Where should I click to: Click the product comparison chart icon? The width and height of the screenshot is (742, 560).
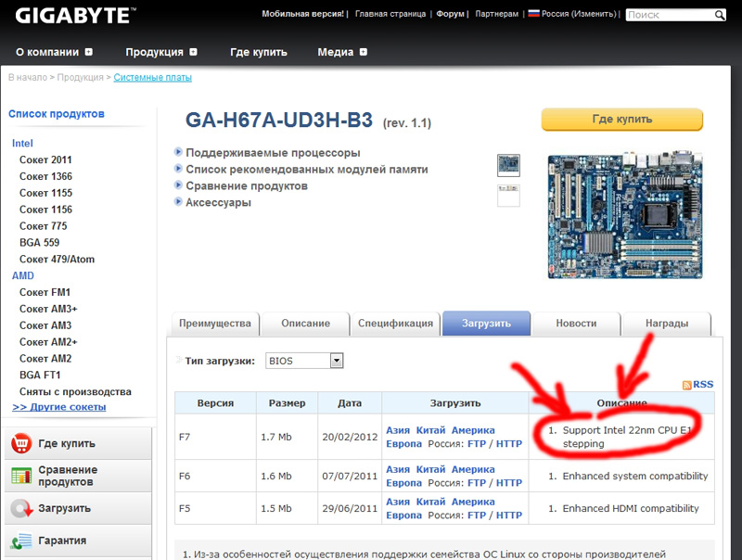[21, 476]
